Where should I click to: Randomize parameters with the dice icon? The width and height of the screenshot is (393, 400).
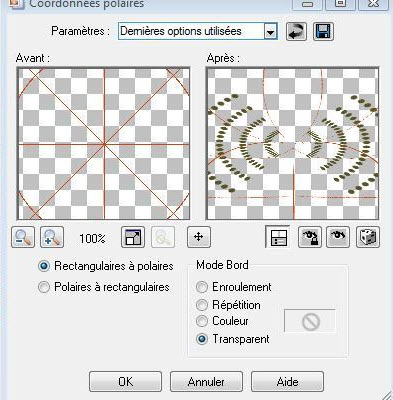click(368, 237)
